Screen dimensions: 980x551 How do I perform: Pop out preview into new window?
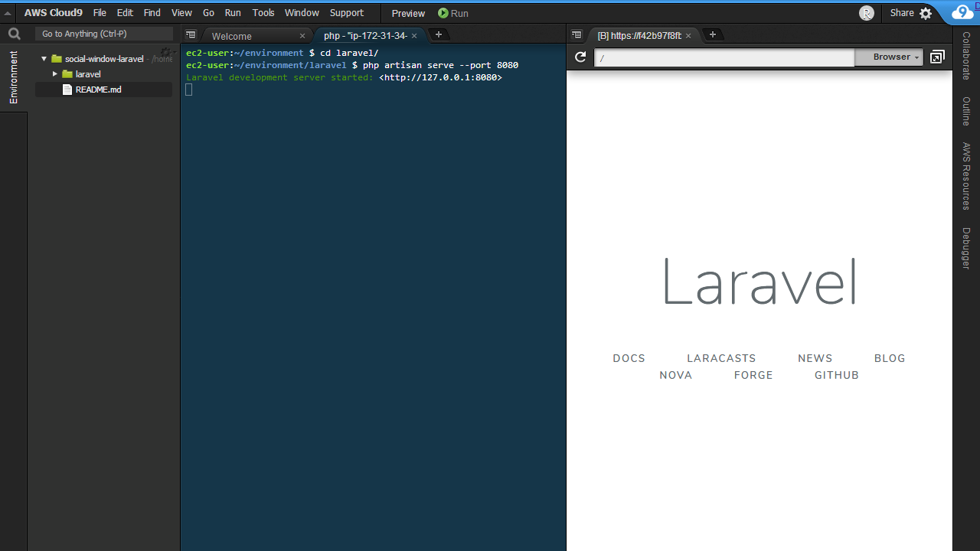pos(937,57)
